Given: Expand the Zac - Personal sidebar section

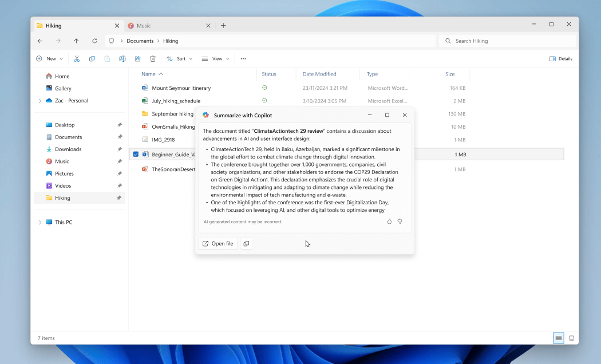Looking at the screenshot, I should tap(39, 101).
